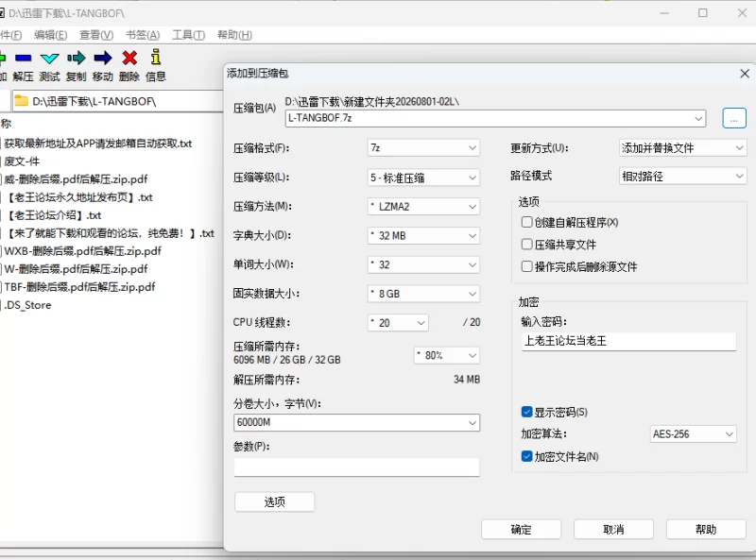
Task: Click the Test (测试) toolbar icon
Action: tap(50, 59)
